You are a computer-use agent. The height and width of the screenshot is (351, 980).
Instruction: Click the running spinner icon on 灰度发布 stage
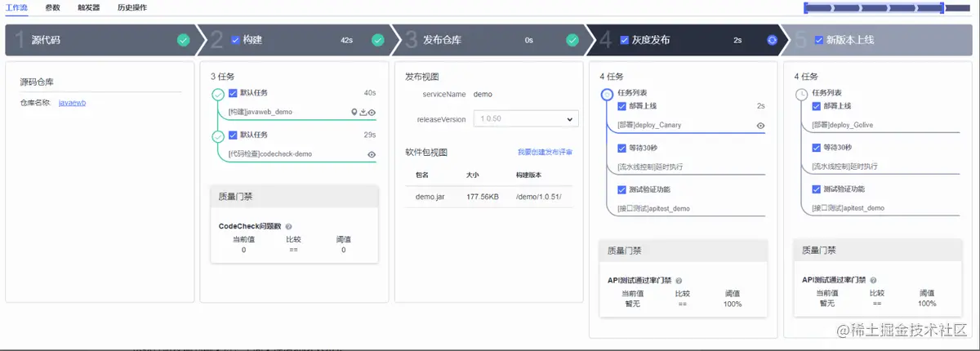[772, 39]
